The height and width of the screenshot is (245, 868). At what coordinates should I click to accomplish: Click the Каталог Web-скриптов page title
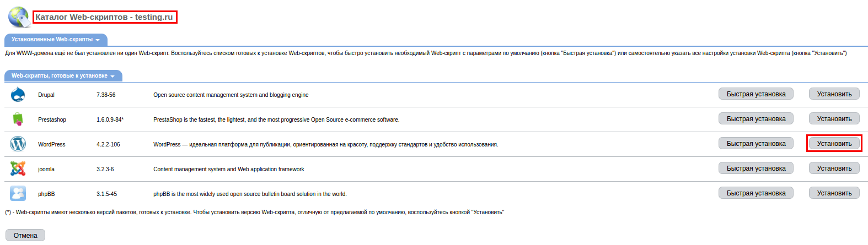click(104, 17)
